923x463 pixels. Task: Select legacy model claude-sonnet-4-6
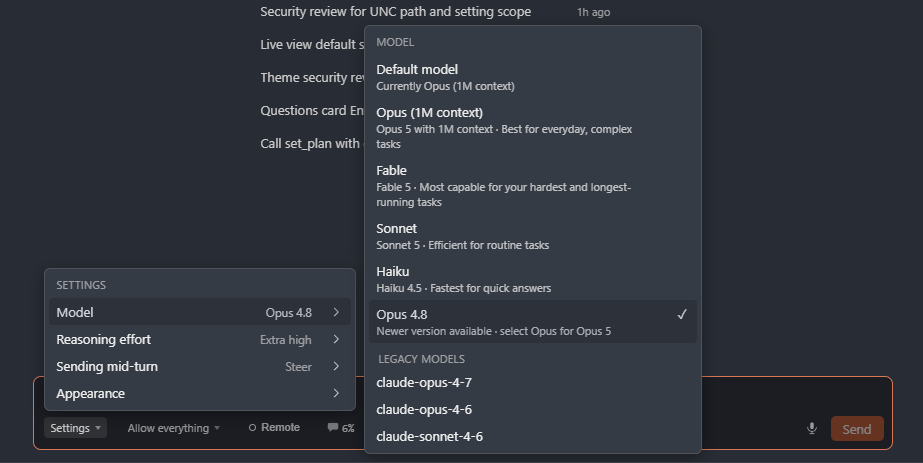[533, 437]
